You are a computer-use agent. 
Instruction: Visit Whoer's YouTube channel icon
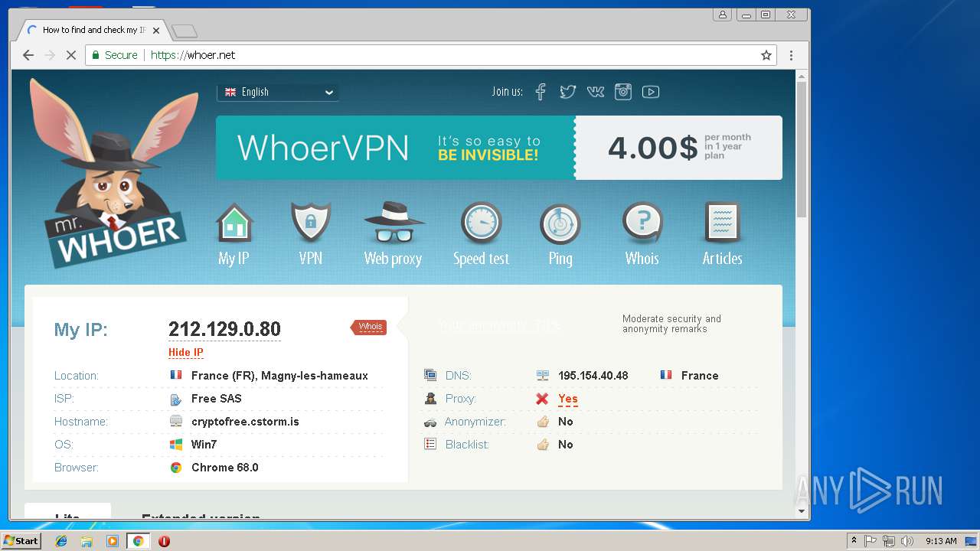[x=651, y=92]
